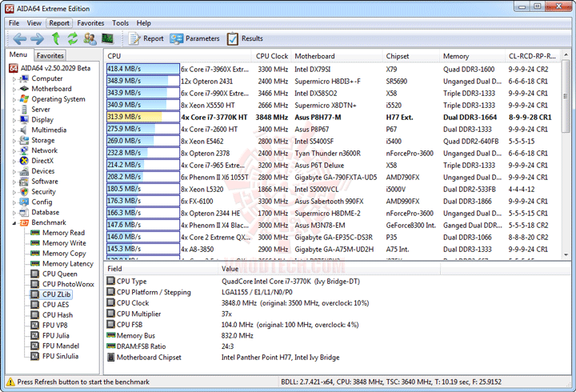Collapse the Benchmark tree node
576x392 pixels.
coord(14,222)
